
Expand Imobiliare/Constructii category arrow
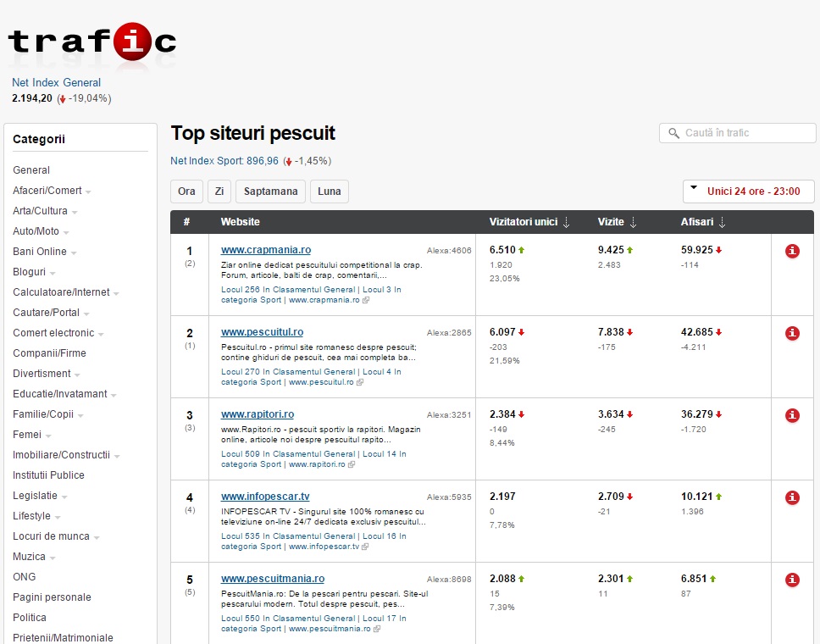coord(117,456)
